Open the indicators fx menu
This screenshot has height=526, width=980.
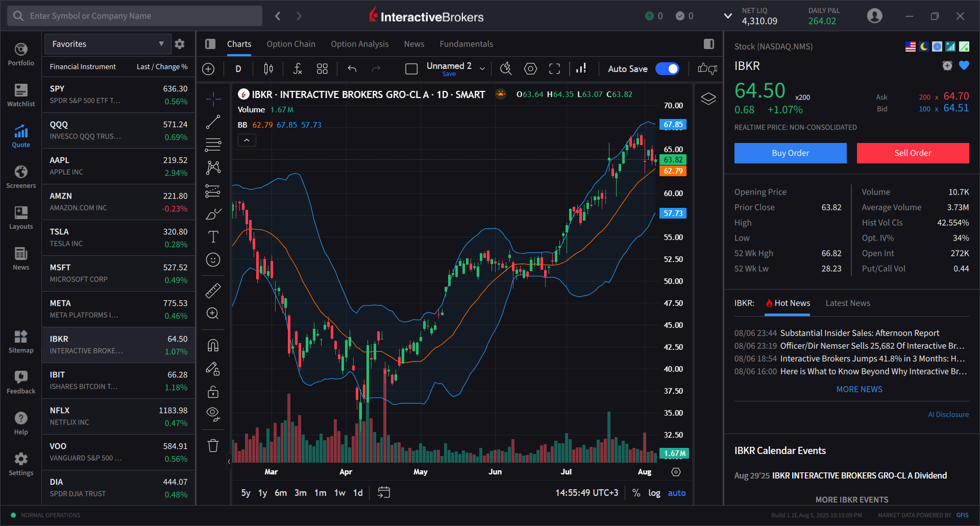pyautogui.click(x=298, y=69)
